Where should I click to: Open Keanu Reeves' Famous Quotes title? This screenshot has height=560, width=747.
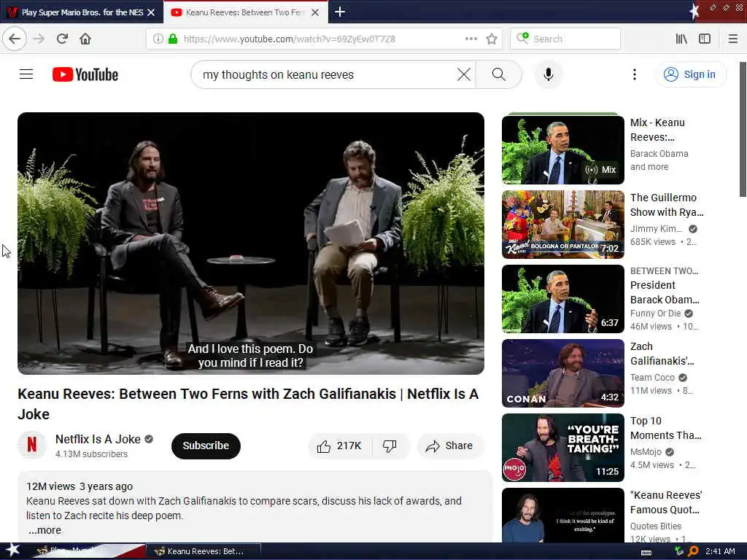point(666,502)
